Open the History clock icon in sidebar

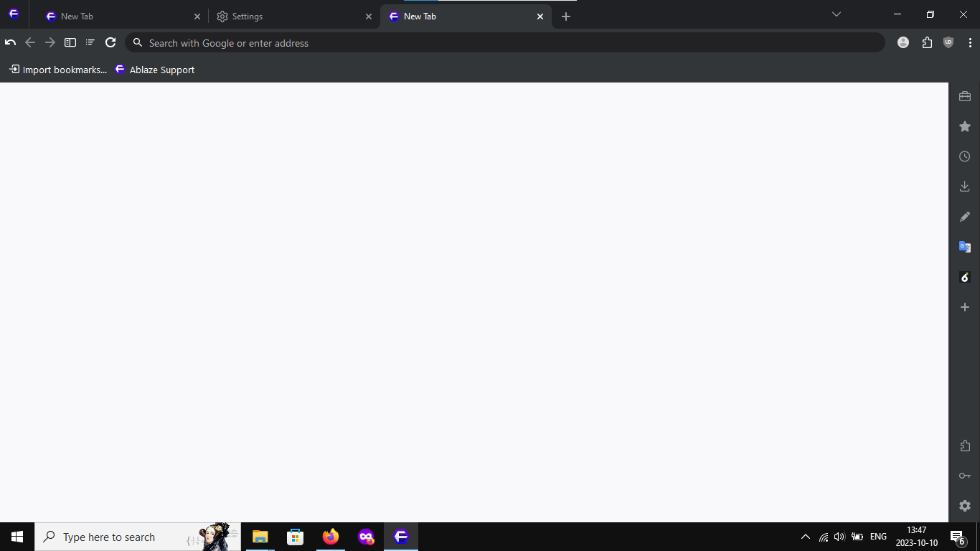coord(965,156)
